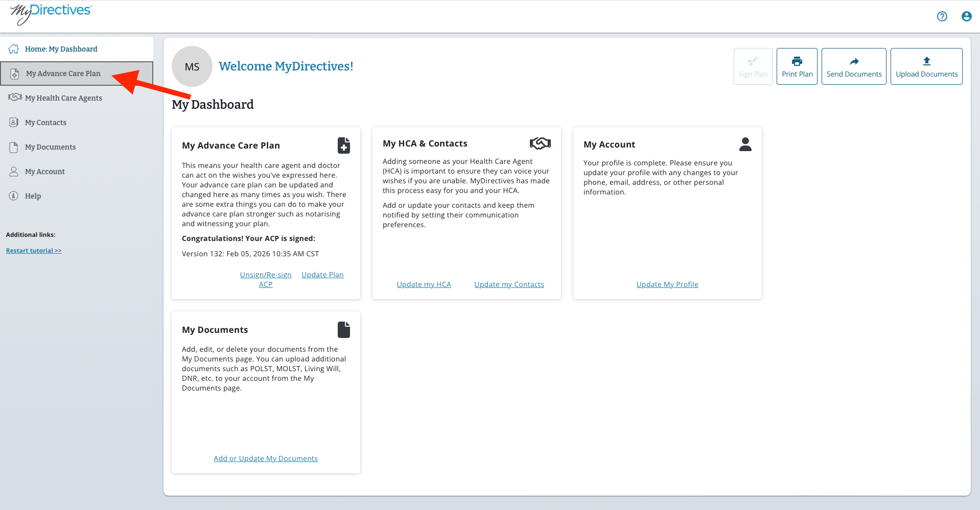Click the person icon on My Account card
This screenshot has height=510, width=980.
(x=745, y=144)
